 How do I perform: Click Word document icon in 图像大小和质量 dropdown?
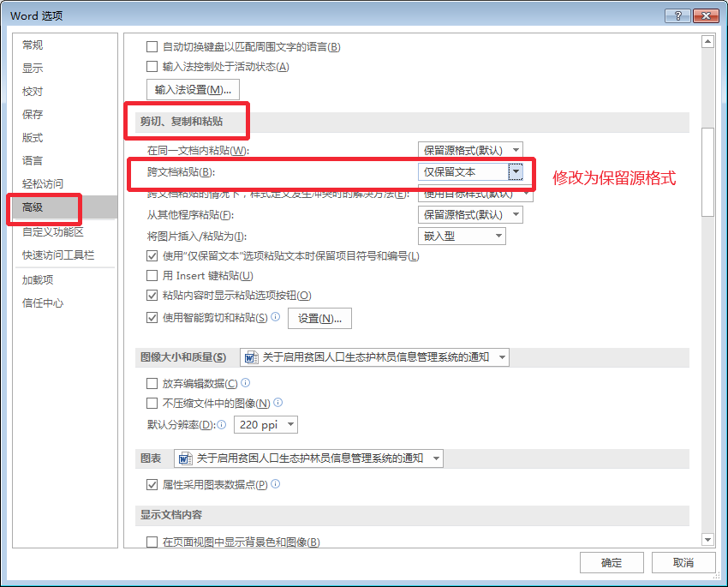click(x=251, y=357)
